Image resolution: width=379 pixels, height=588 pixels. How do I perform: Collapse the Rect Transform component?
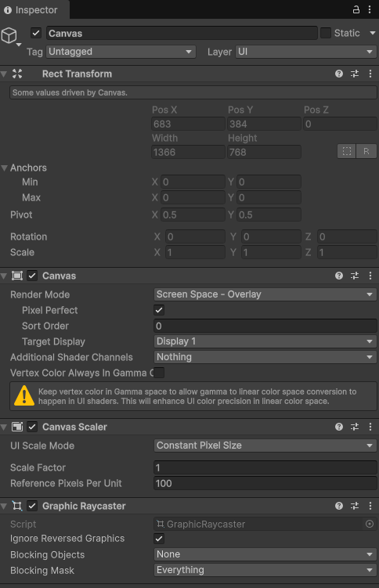pos(4,74)
